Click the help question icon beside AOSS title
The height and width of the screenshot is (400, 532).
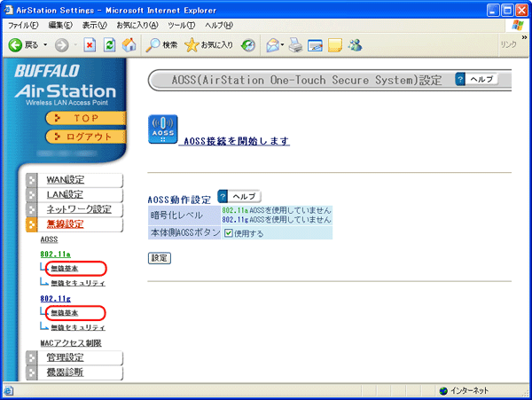pyautogui.click(x=460, y=80)
